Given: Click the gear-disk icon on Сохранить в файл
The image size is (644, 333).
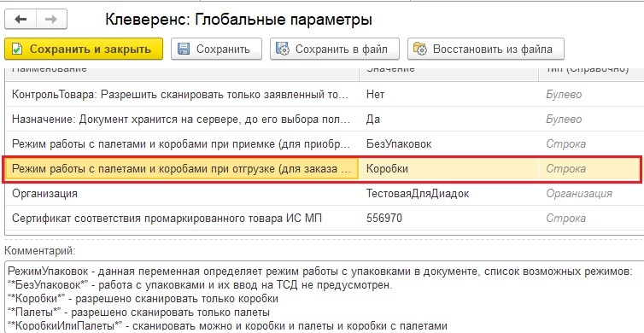Looking at the screenshot, I should click(283, 50).
